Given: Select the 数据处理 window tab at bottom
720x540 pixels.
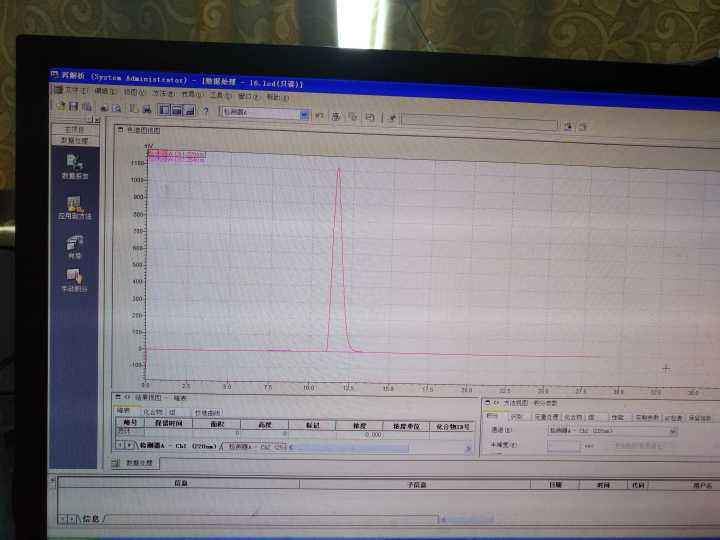Looking at the screenshot, I should coord(135,462).
